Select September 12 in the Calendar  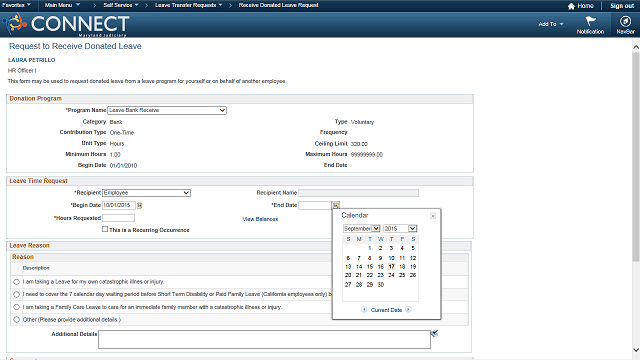[x=413, y=258]
